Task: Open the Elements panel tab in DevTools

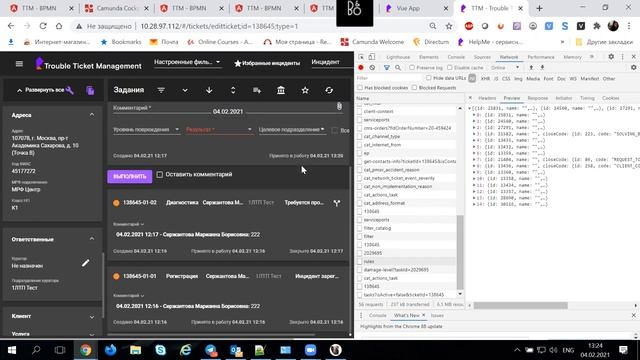Action: click(x=429, y=57)
